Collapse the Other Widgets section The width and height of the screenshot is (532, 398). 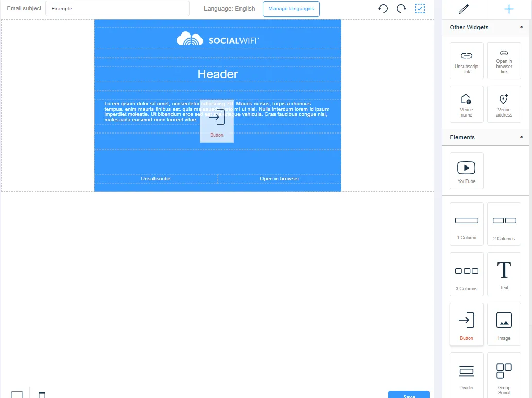click(521, 27)
